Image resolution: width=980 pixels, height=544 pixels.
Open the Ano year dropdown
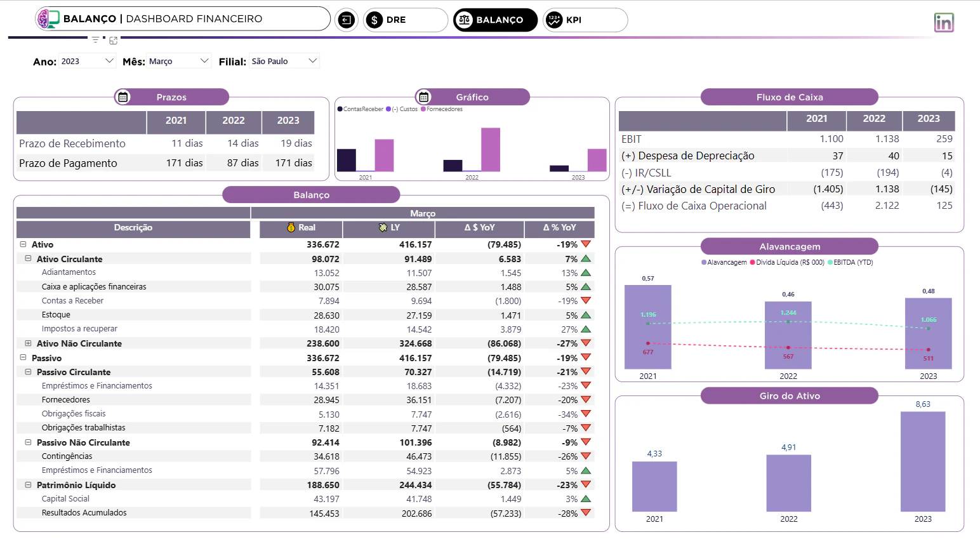click(x=88, y=61)
